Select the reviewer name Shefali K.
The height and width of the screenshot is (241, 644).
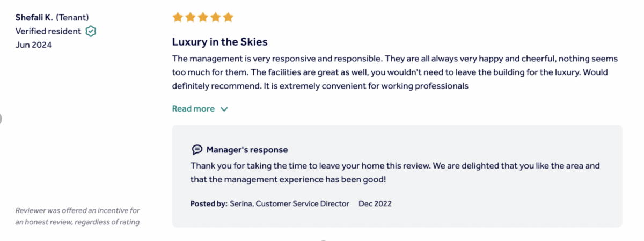(34, 17)
